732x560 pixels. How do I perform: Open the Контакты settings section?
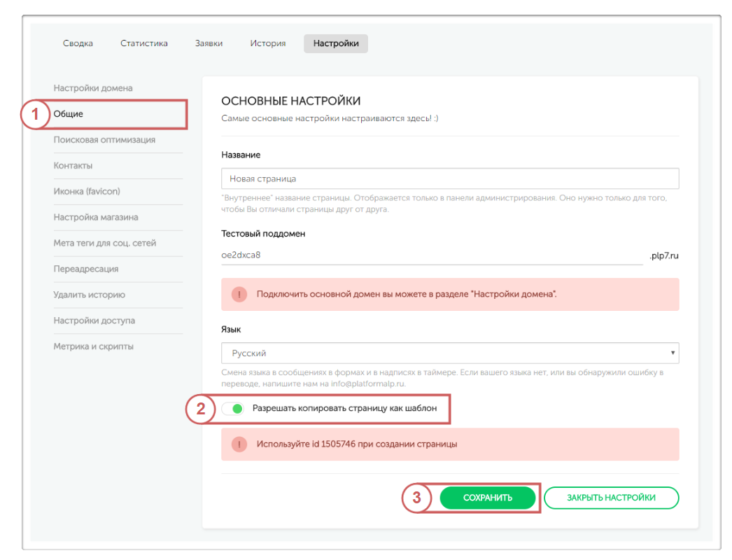point(73,166)
